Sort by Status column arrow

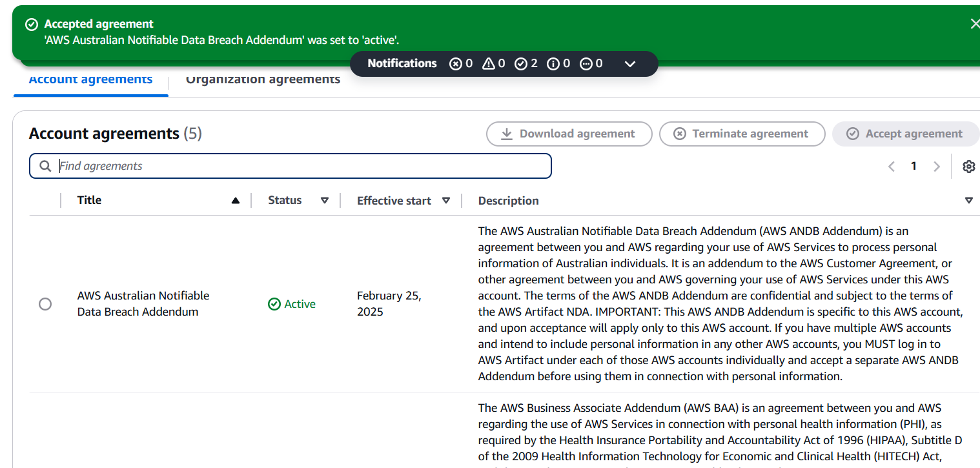325,201
